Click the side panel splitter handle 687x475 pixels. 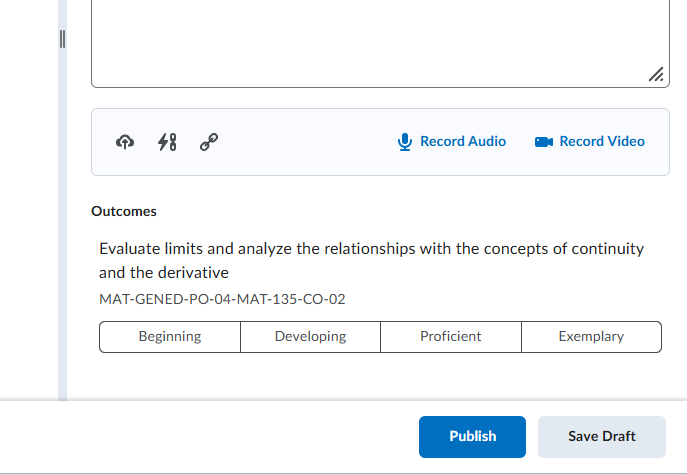pyautogui.click(x=62, y=39)
